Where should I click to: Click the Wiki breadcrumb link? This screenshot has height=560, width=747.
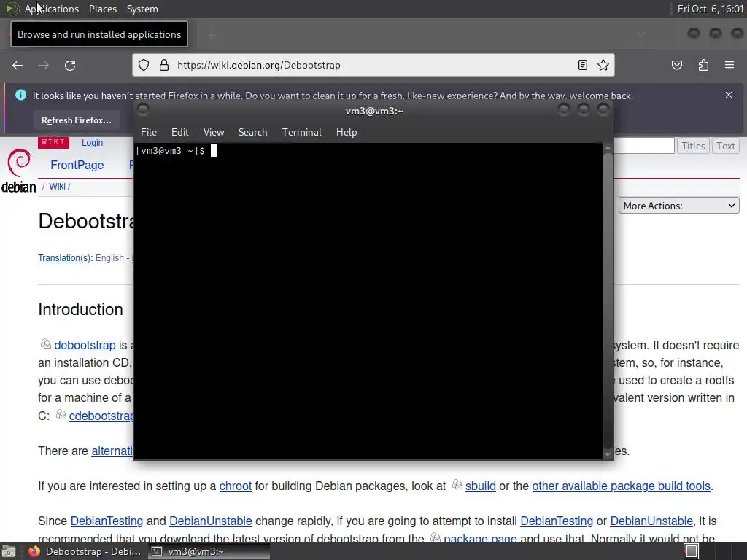[x=57, y=186]
